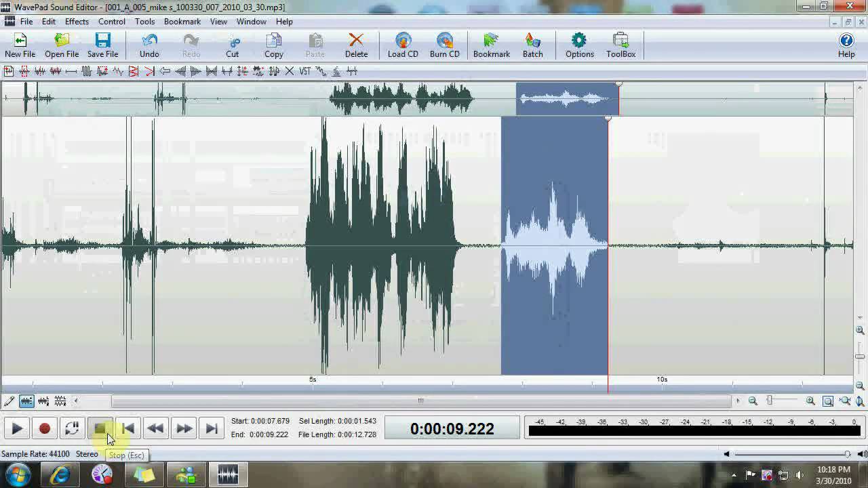
Task: Cut the selected audio region
Action: click(233, 45)
